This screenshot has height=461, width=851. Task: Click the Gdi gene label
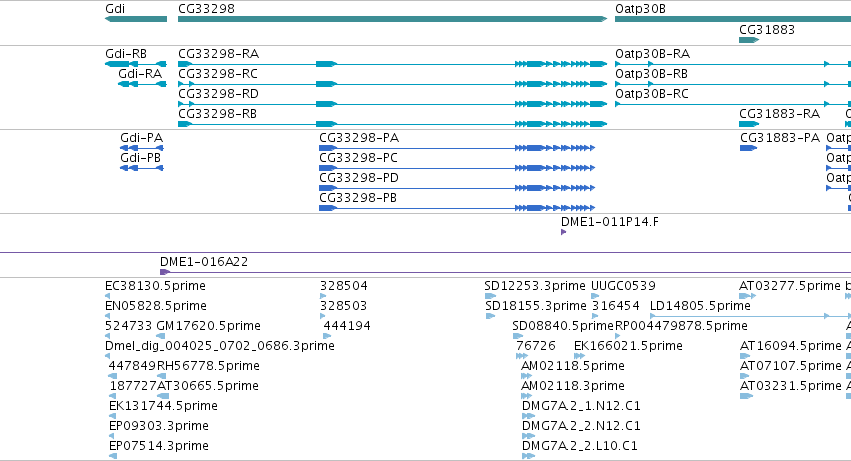click(x=115, y=9)
